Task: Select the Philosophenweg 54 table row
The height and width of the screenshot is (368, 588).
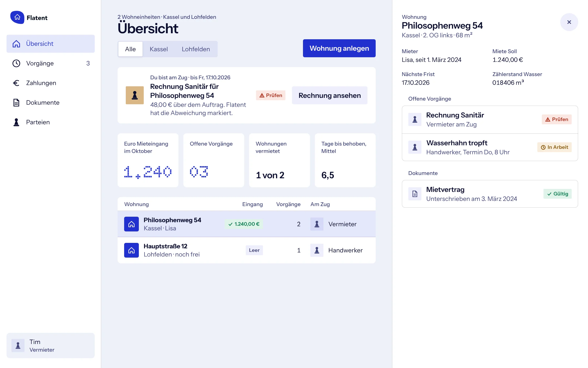Action: click(x=247, y=224)
